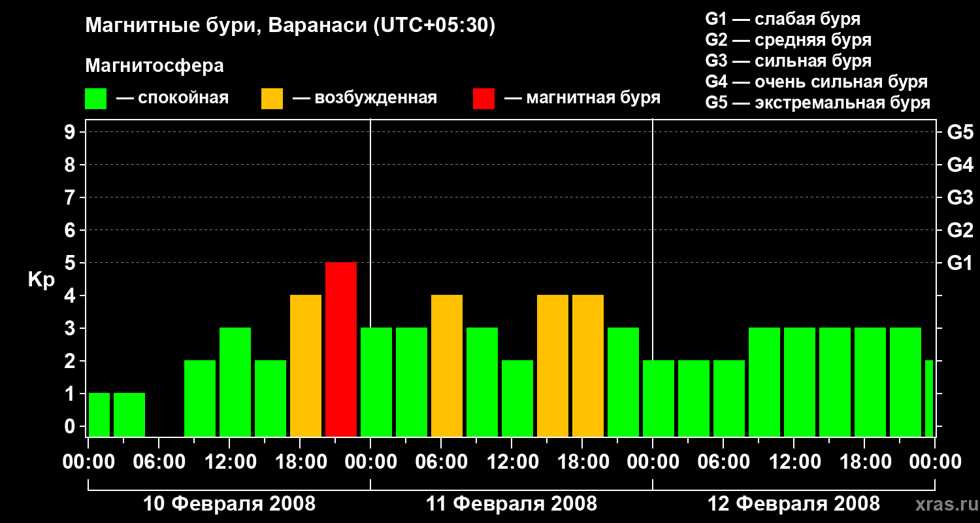Click the '— магнитная буря' legend label

coord(583,98)
